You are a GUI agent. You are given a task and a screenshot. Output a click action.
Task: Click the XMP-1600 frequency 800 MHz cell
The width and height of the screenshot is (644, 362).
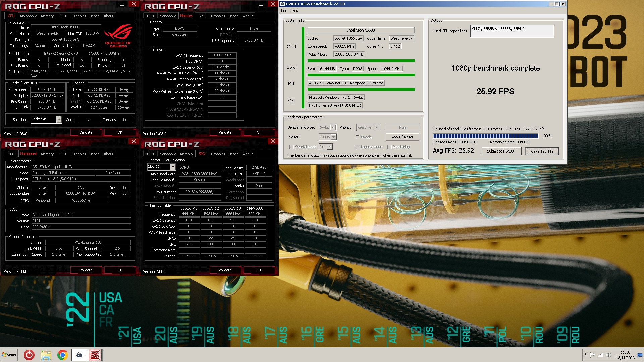[x=255, y=214]
